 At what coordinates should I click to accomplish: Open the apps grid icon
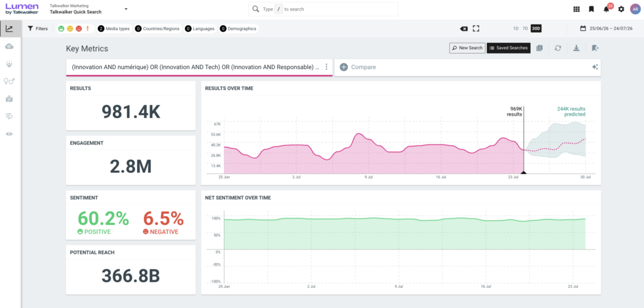(x=576, y=9)
